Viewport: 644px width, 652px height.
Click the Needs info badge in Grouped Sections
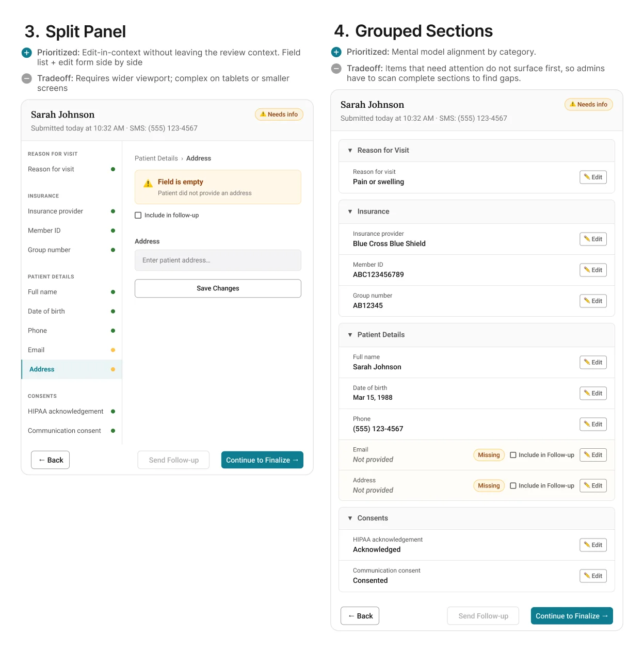click(588, 104)
